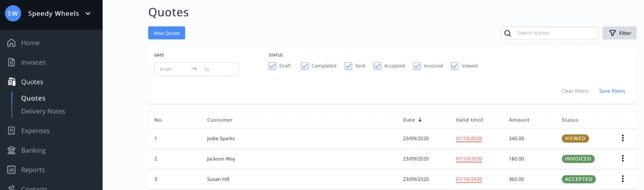Click the search magnifier icon
This screenshot has height=190, width=644.
coord(507,33)
